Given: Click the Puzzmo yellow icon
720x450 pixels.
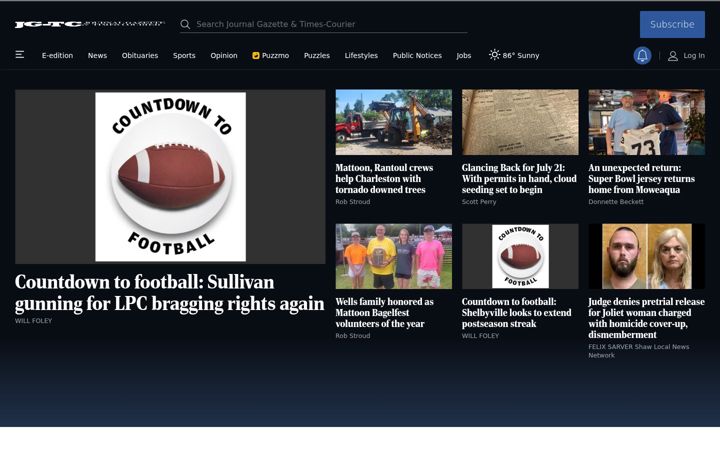Looking at the screenshot, I should (x=256, y=56).
